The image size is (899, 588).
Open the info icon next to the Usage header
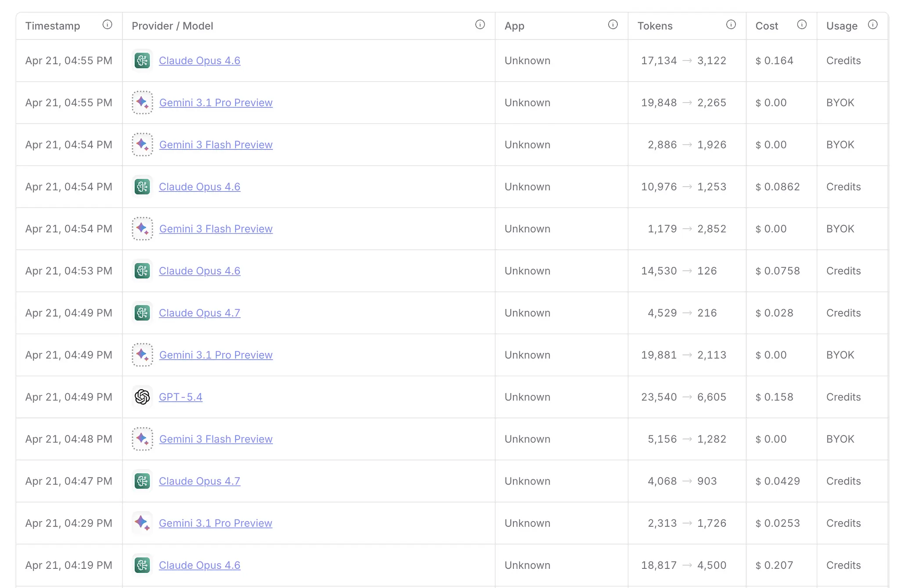click(873, 25)
